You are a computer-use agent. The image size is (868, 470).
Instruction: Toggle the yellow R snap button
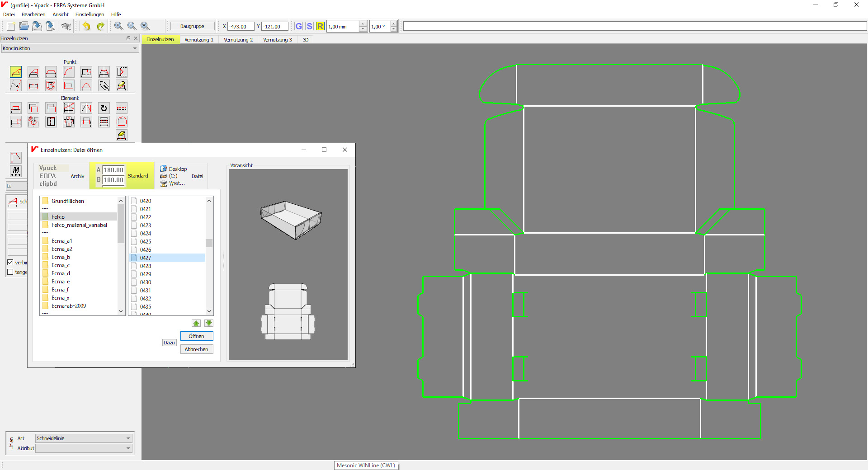click(320, 26)
